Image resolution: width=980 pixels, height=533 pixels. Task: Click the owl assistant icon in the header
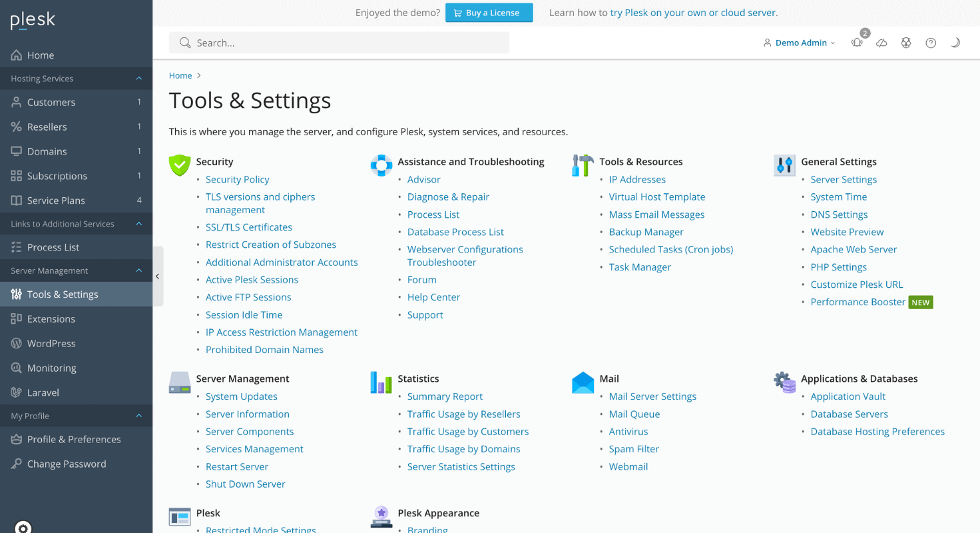click(906, 42)
